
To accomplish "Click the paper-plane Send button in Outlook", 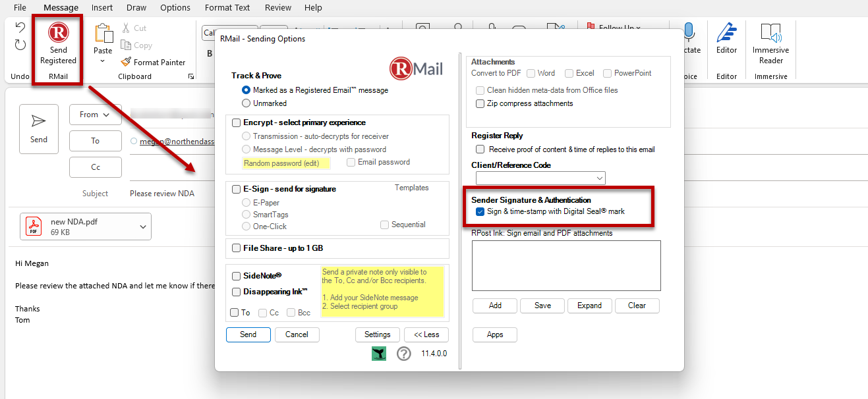I will [39, 128].
